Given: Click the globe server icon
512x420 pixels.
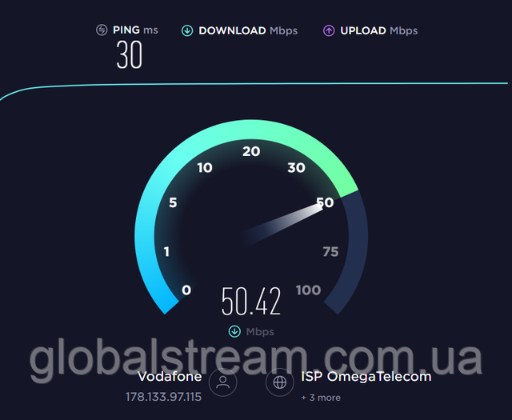Looking at the screenshot, I should [x=280, y=382].
